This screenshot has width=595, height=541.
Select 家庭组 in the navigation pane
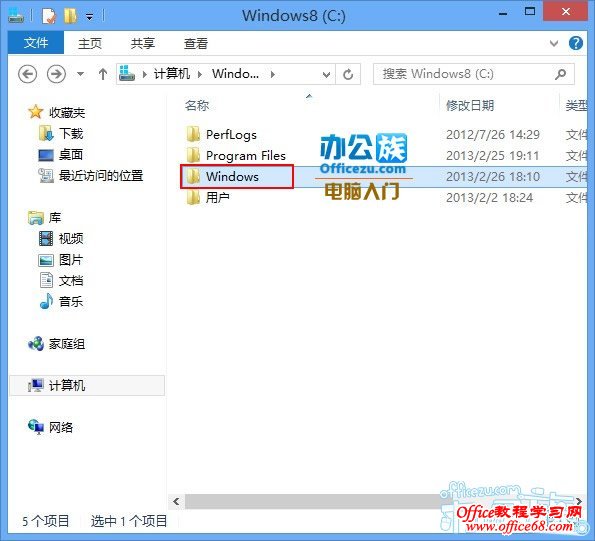point(67,344)
